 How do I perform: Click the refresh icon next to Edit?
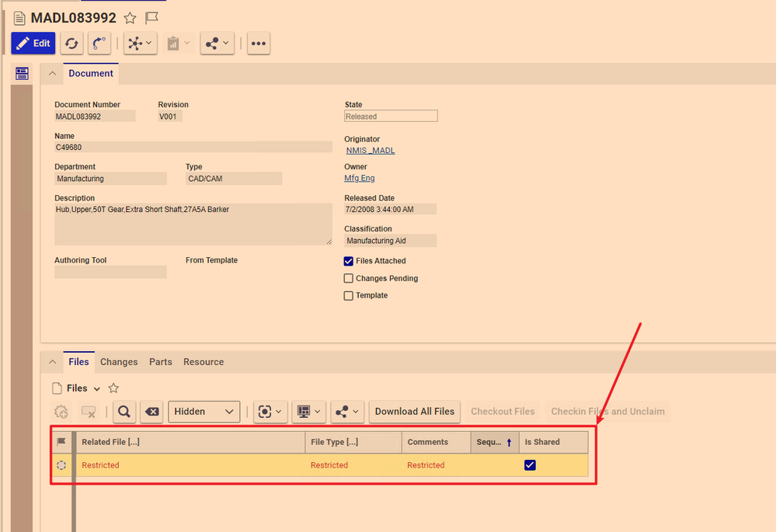coord(71,43)
